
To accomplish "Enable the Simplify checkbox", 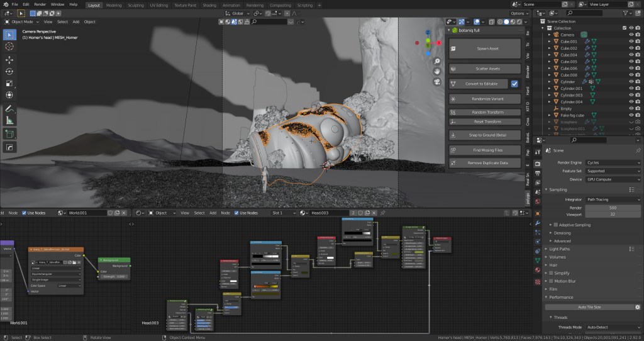I will coord(551,273).
